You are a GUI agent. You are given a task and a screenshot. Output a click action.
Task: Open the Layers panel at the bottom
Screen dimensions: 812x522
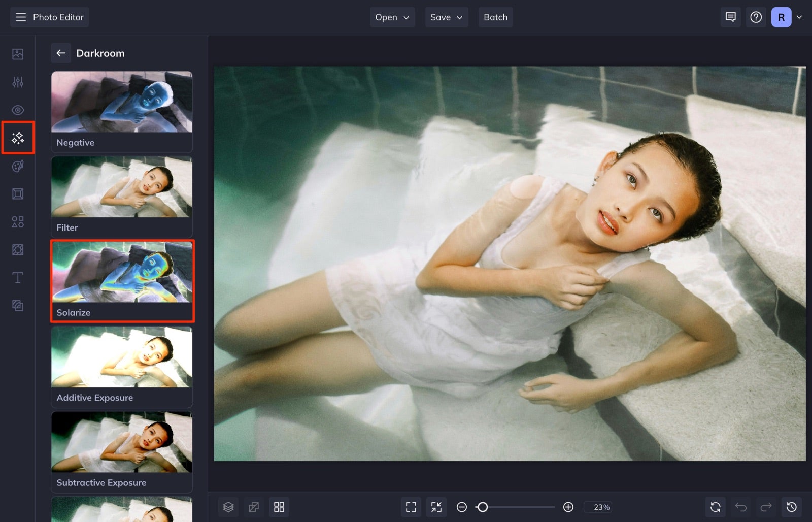pyautogui.click(x=228, y=507)
